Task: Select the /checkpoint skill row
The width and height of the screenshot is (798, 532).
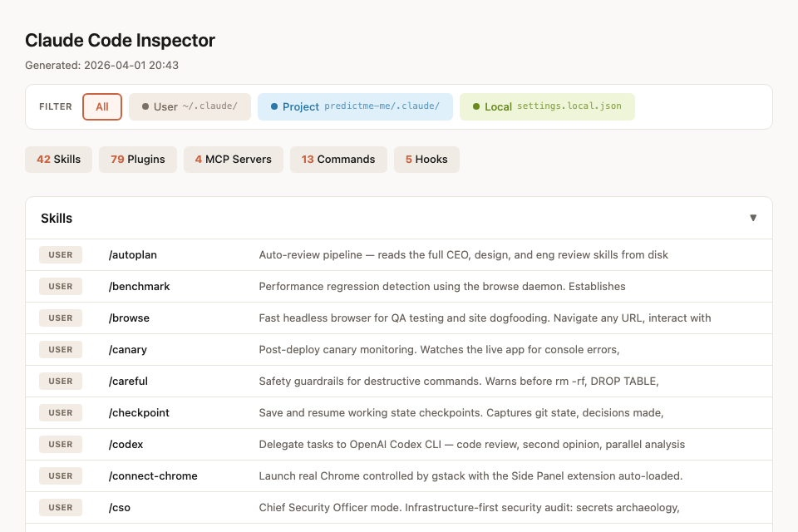Action: pyautogui.click(x=138, y=412)
